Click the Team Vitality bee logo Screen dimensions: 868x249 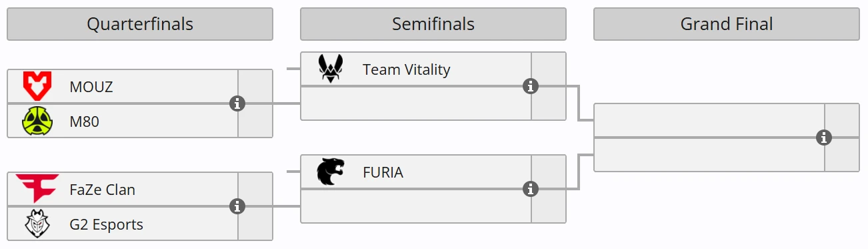[331, 69]
